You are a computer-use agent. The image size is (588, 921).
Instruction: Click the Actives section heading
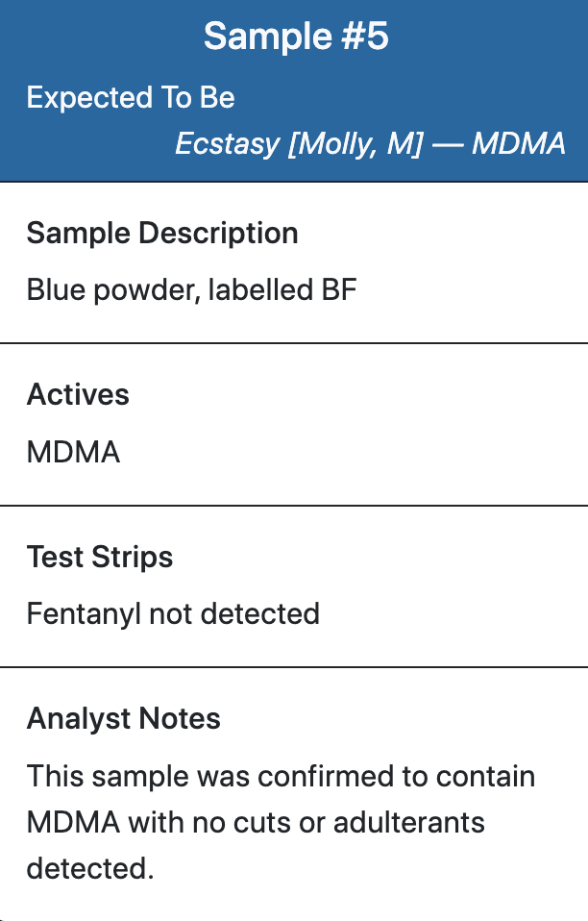[78, 394]
